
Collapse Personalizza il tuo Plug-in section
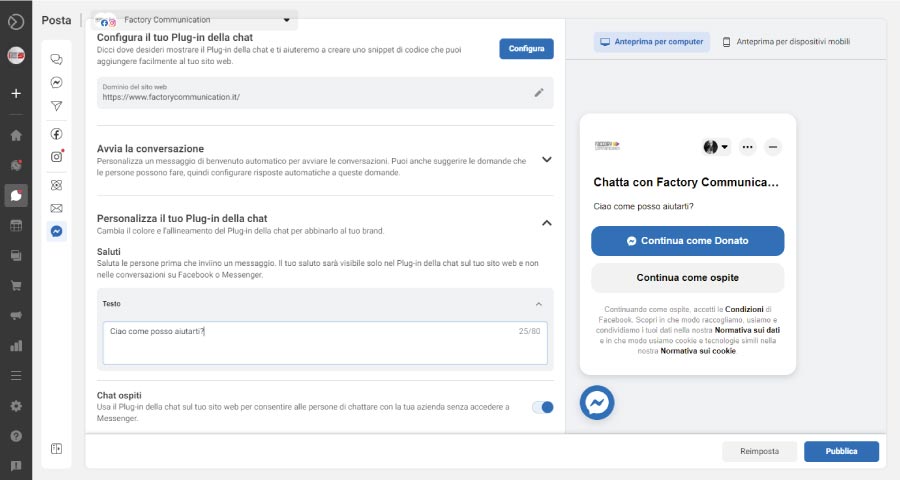(x=547, y=223)
